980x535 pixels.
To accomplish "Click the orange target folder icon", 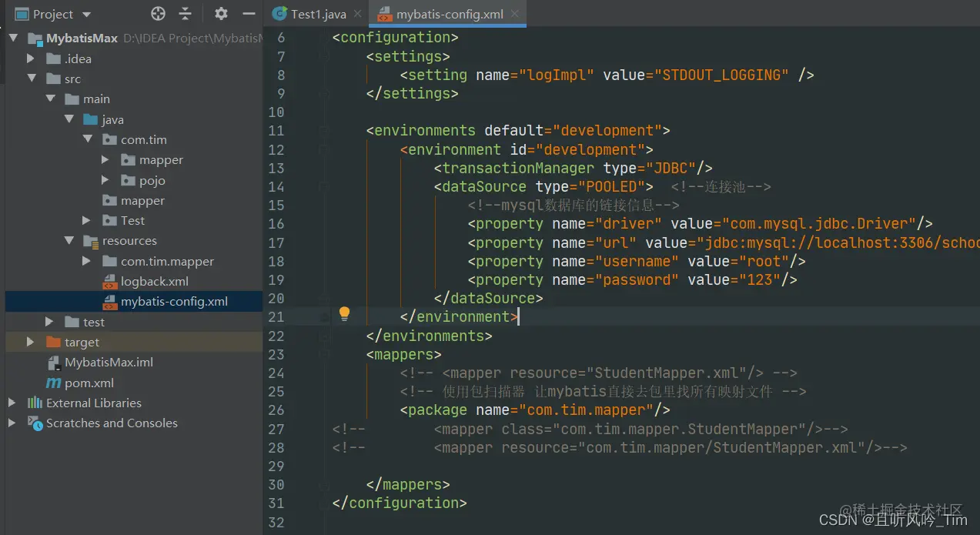I will (x=53, y=342).
